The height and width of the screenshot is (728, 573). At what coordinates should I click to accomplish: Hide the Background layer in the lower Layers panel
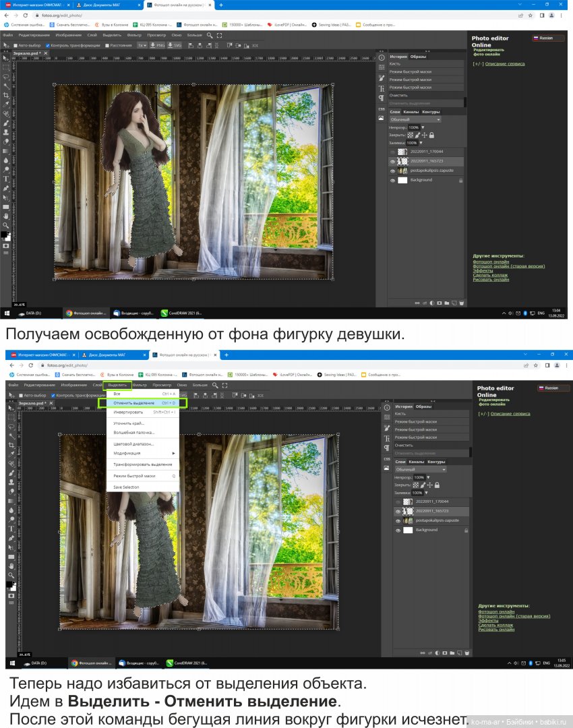coord(398,530)
